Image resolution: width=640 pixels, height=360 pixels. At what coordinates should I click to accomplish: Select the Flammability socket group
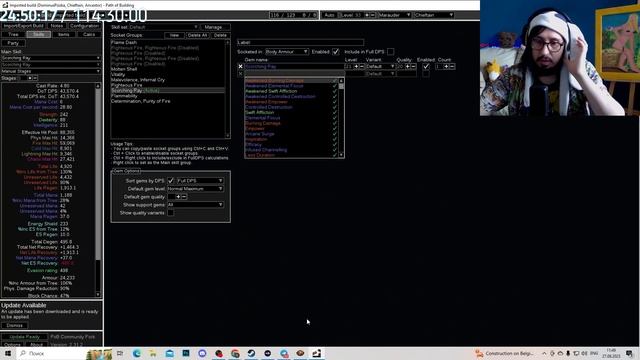167,96
